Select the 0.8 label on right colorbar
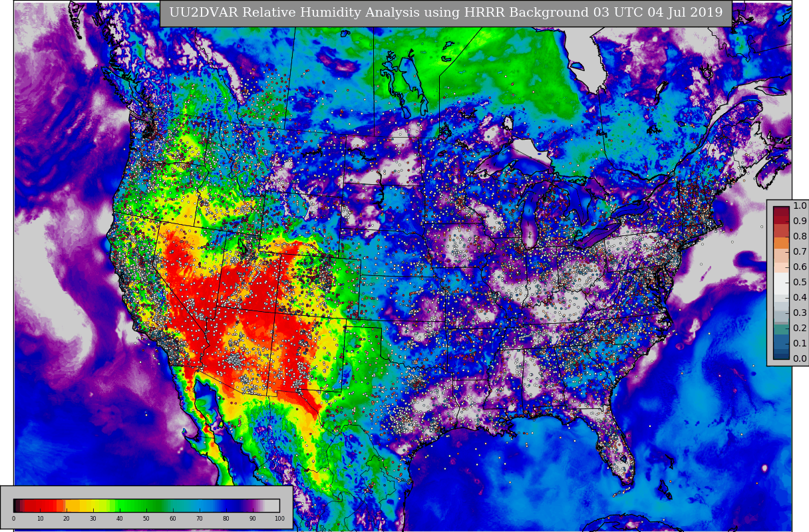The height and width of the screenshot is (532, 809). point(800,237)
